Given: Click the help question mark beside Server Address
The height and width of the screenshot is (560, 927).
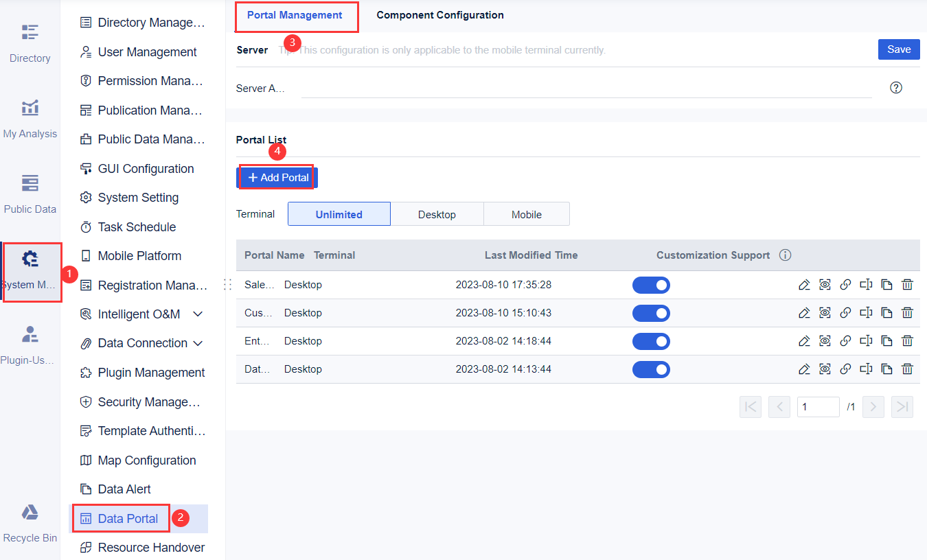Looking at the screenshot, I should click(x=895, y=88).
